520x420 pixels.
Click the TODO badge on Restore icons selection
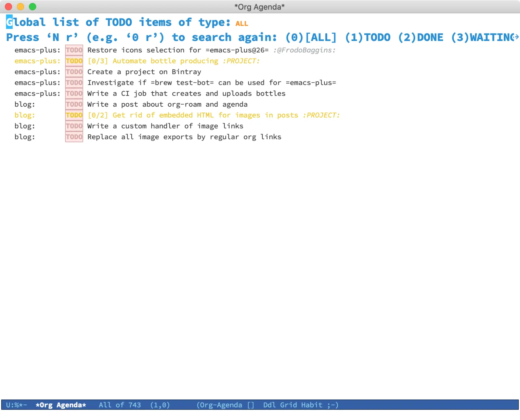(x=74, y=50)
